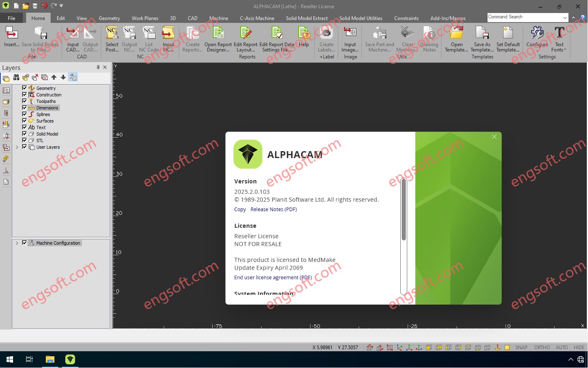The image size is (588, 368).
Task: Click Set Default Template icon
Action: [508, 39]
